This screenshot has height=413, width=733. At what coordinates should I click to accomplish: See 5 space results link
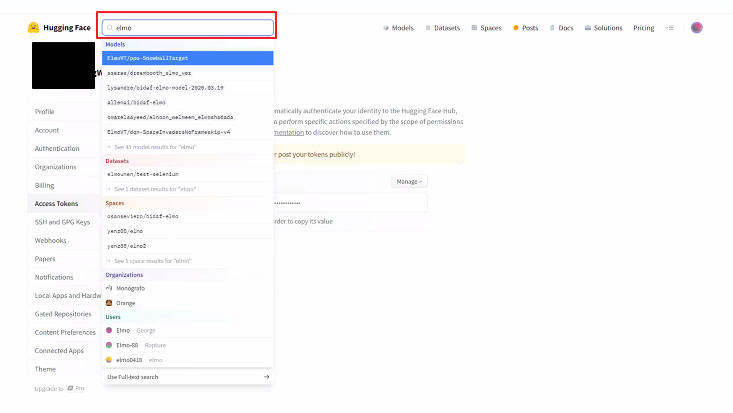[188, 261]
